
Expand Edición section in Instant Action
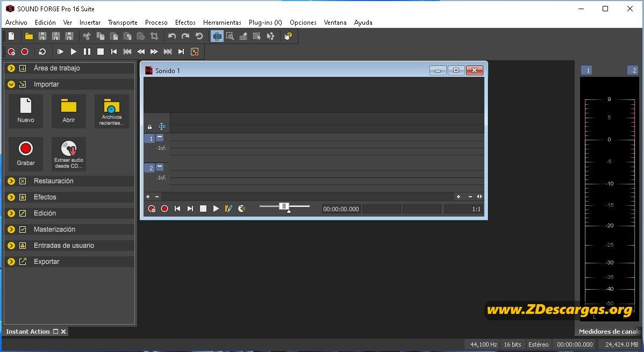tap(11, 213)
